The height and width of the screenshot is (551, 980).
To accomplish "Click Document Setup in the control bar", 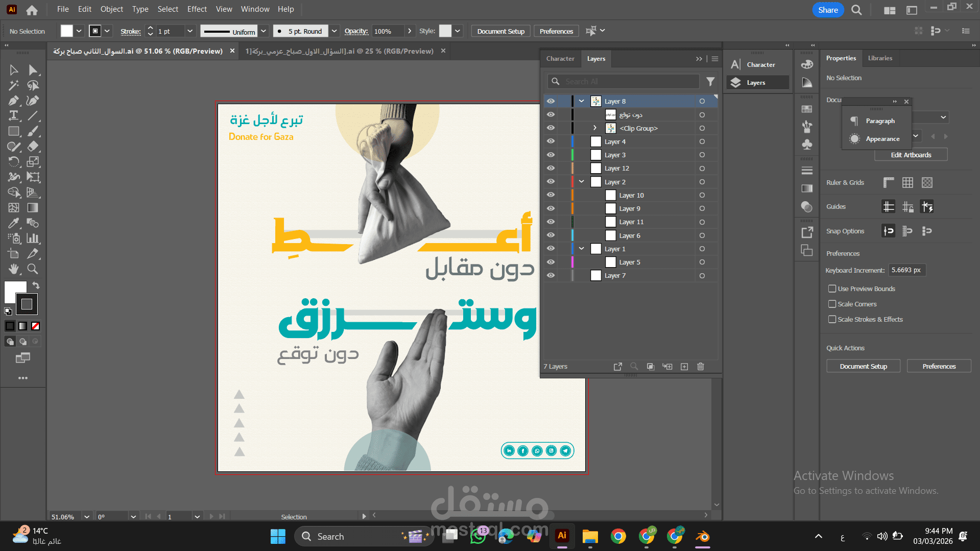I will [501, 31].
